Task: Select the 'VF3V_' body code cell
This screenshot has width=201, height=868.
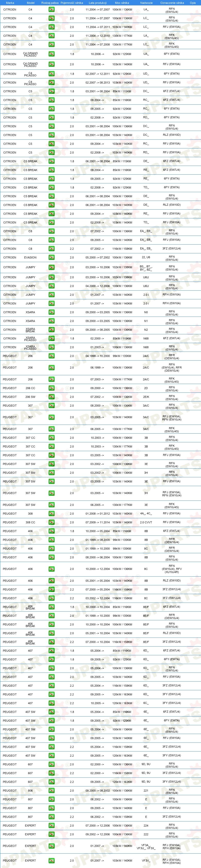Action: point(146,861)
